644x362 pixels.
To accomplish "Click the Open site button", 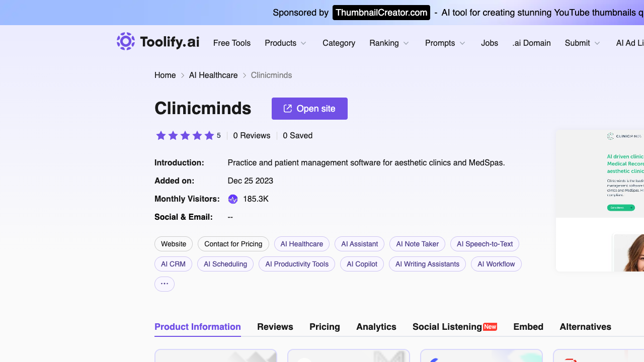I will [x=309, y=109].
